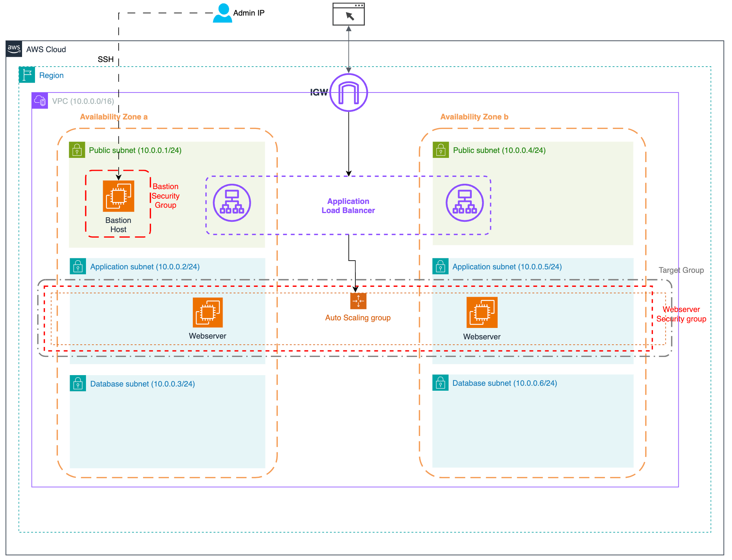Select the load balancer icon in Zone b

point(465,203)
